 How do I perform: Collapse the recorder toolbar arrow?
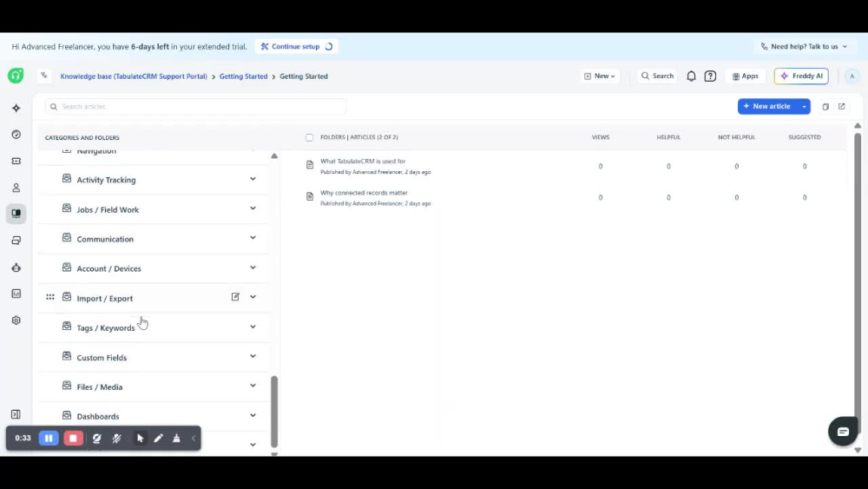point(194,438)
